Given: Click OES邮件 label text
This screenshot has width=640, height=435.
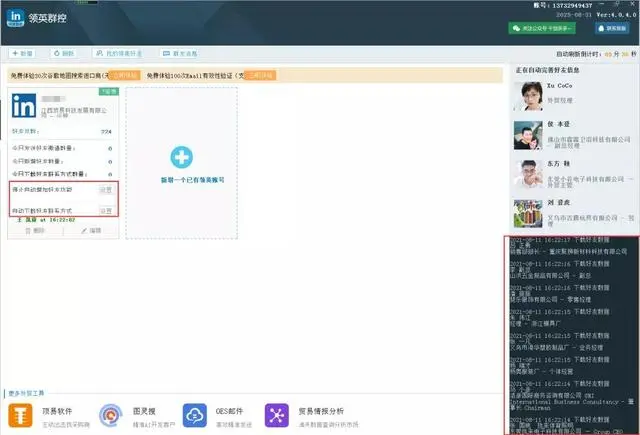Looking at the screenshot, I should [x=229, y=411].
